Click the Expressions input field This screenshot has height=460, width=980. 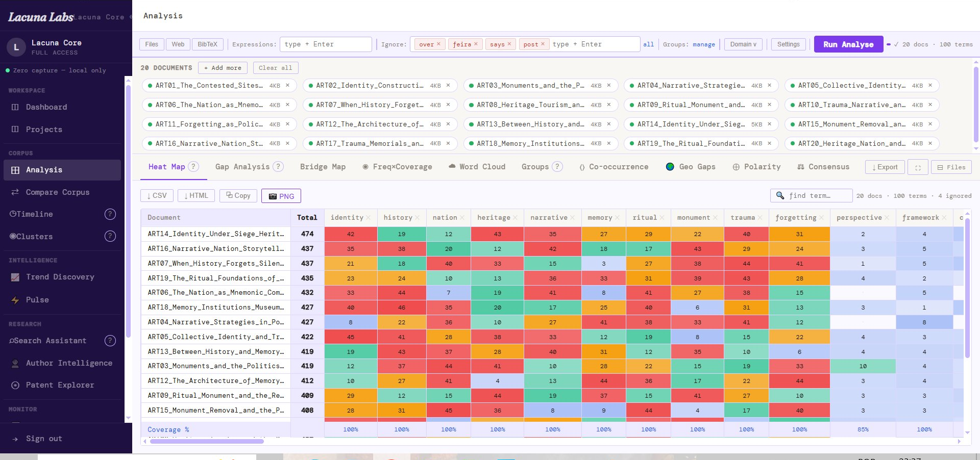[x=326, y=44]
